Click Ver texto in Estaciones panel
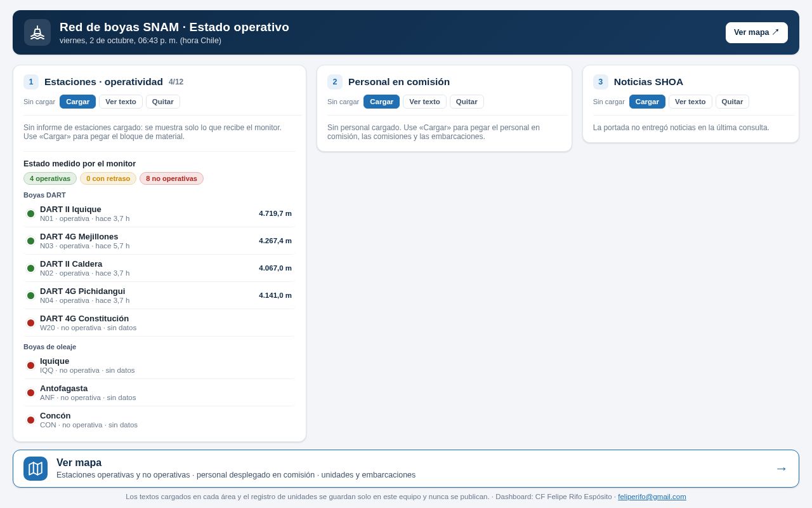 tap(121, 102)
